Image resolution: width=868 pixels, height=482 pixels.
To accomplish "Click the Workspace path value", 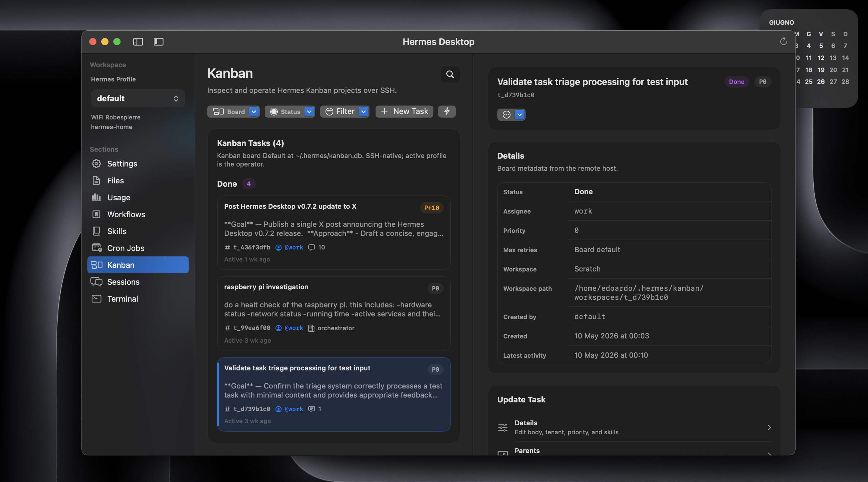I will 639,293.
